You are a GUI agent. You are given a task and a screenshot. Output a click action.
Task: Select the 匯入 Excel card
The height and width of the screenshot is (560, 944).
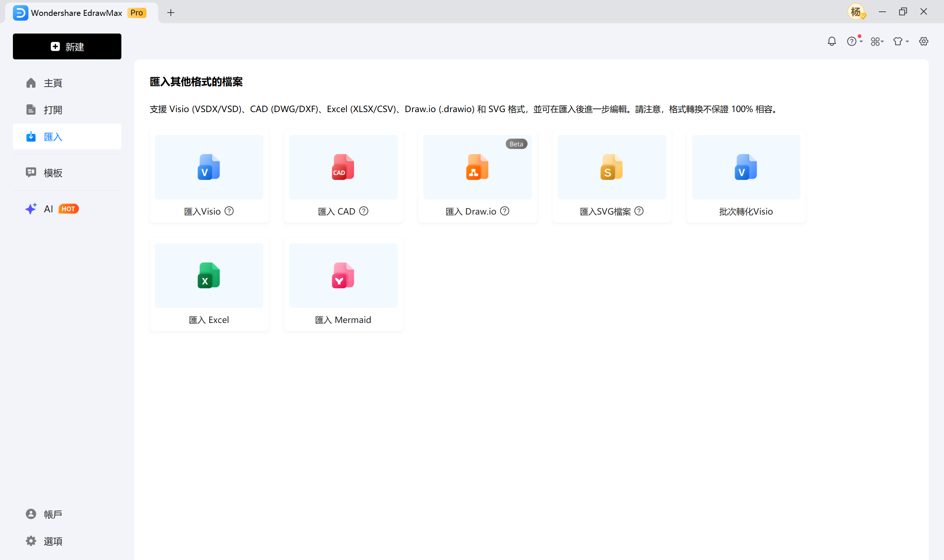click(209, 285)
